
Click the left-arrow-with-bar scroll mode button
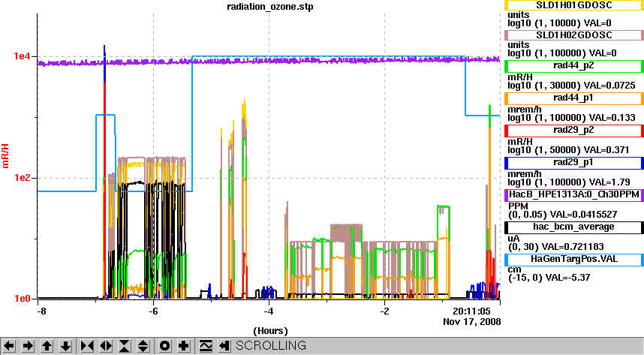(224, 346)
